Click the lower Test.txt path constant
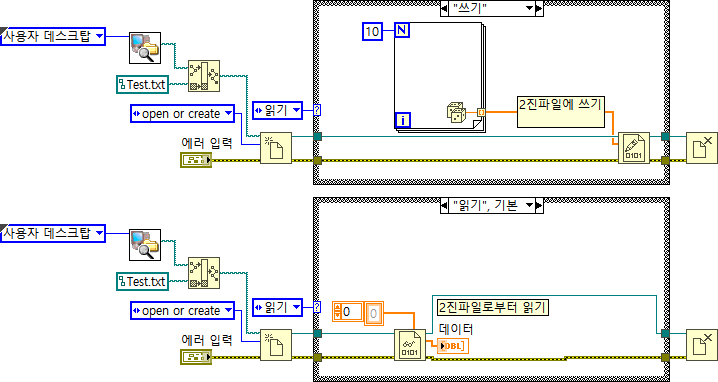718x382 pixels. (142, 282)
